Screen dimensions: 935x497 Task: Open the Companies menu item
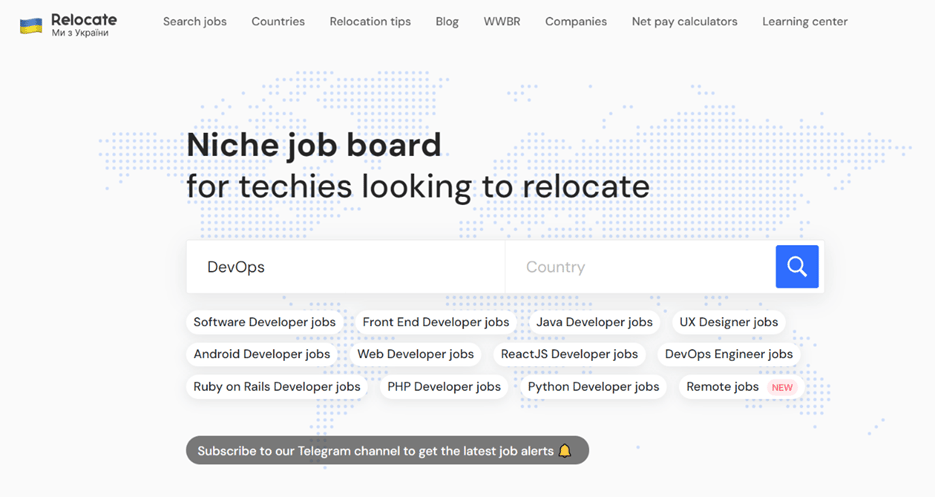tap(576, 21)
